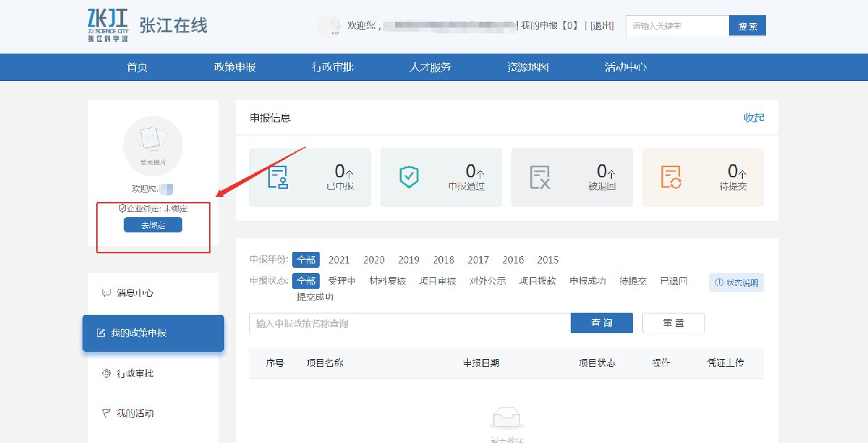868x443 pixels.
Task: Open 我的政策申报 in the sidebar
Action: click(x=153, y=334)
